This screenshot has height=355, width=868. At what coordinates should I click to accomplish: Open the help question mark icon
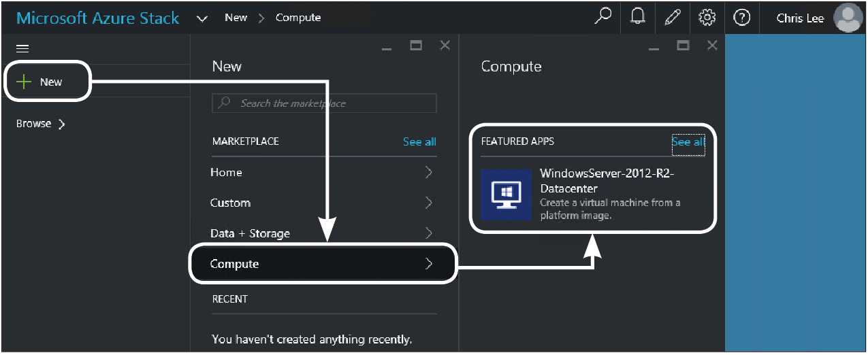point(742,18)
